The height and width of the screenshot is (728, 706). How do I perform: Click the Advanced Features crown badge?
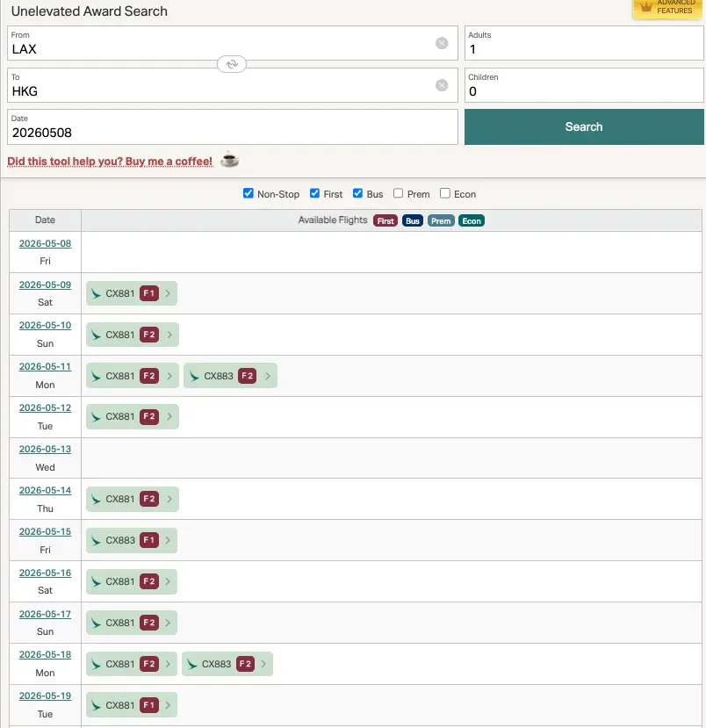click(668, 8)
